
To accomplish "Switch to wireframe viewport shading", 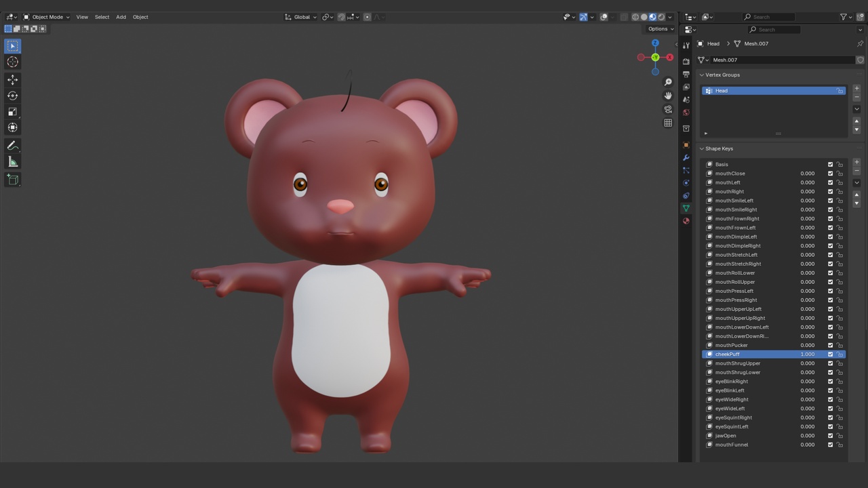I will (635, 17).
